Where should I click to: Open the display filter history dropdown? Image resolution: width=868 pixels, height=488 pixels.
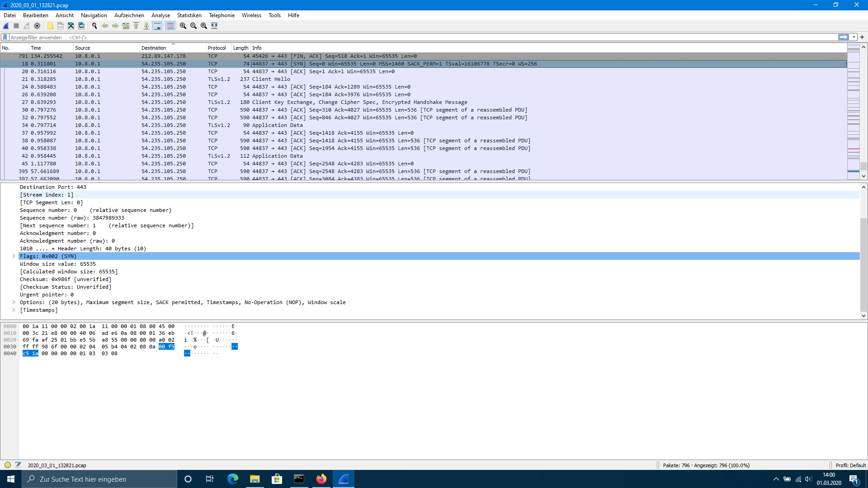tap(854, 37)
